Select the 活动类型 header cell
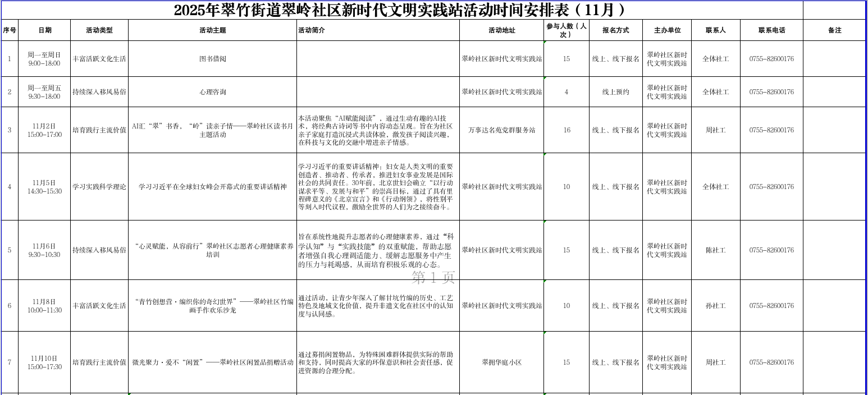Screen dimensions: 868x395 pos(99,30)
